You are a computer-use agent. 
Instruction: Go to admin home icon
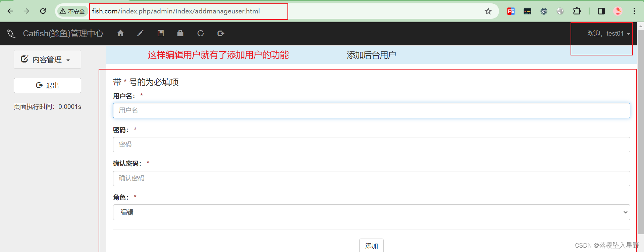tap(120, 33)
